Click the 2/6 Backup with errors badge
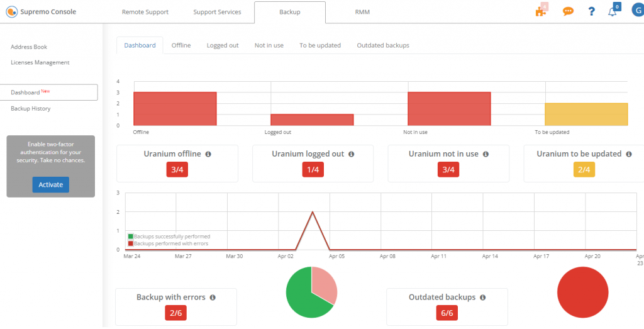Viewport: 644px width, 329px height. pos(176,313)
